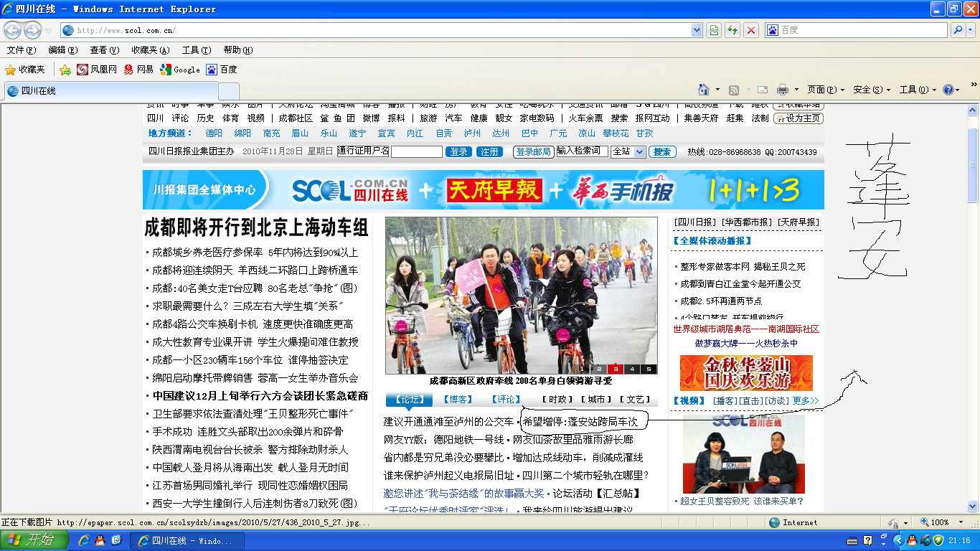Open the 网易 favorites bar link
This screenshot has width=980, height=551.
click(139, 70)
